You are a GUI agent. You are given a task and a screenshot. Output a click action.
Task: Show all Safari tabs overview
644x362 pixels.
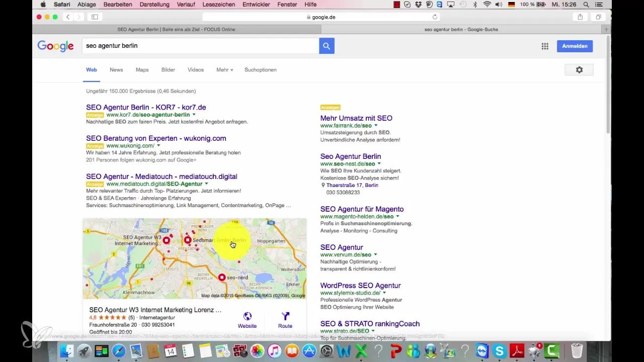click(x=598, y=17)
